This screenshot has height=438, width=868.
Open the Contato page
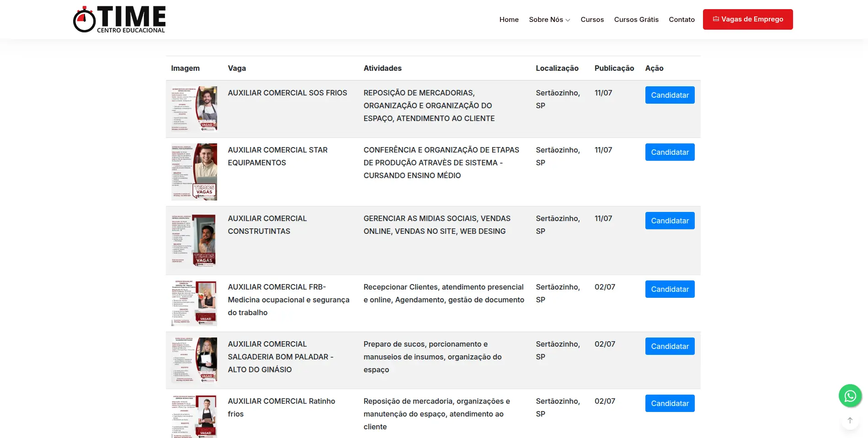click(x=682, y=20)
